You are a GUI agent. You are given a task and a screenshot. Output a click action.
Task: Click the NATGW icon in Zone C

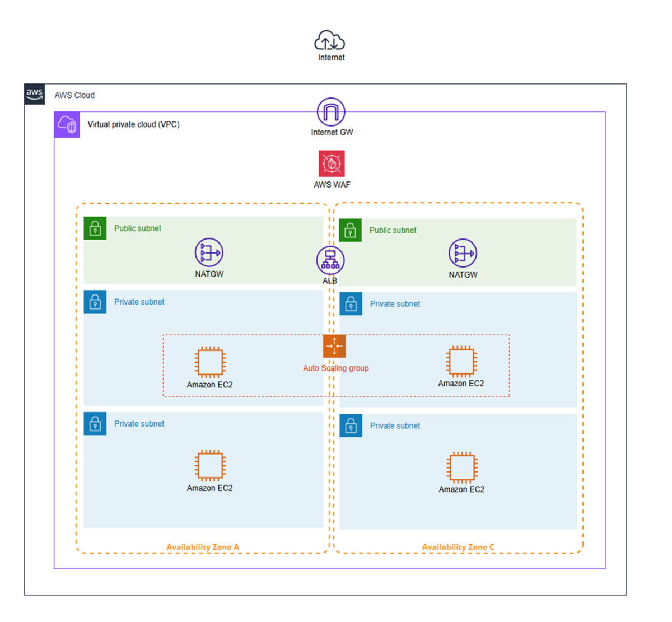463,253
